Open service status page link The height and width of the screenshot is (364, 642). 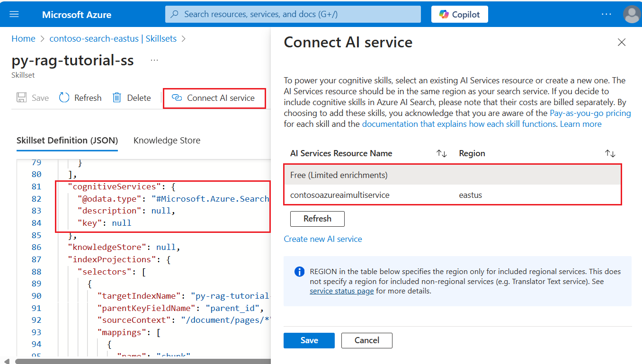point(342,291)
